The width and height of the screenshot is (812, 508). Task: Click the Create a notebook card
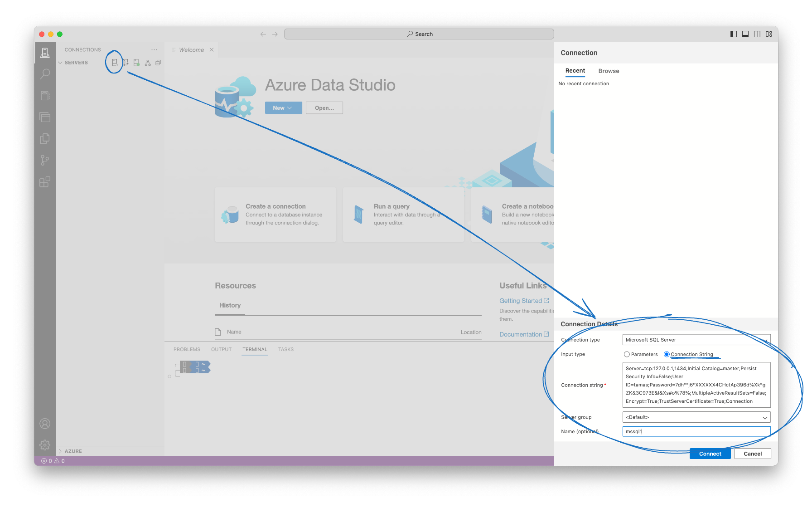coord(512,215)
